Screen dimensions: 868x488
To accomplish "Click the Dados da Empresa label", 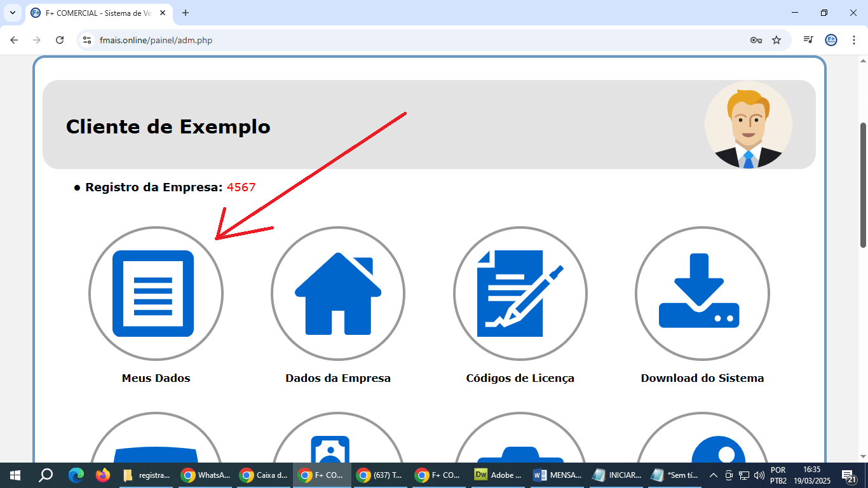I will point(338,378).
